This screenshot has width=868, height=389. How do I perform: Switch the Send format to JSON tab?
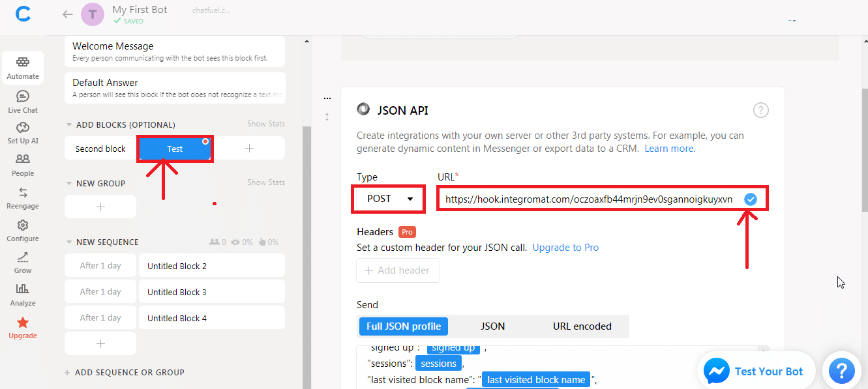pyautogui.click(x=492, y=326)
